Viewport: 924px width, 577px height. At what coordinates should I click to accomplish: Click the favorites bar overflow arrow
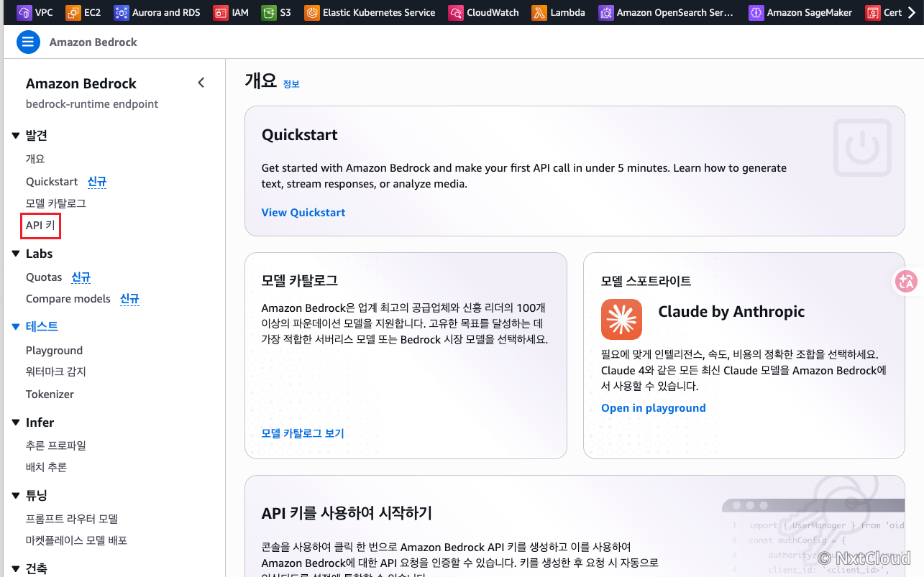tap(912, 12)
